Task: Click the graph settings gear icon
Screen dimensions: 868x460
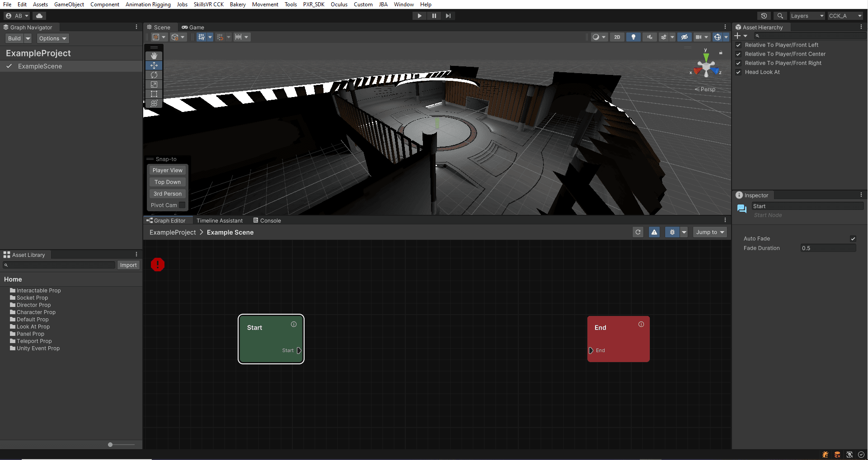Action: 672,232
